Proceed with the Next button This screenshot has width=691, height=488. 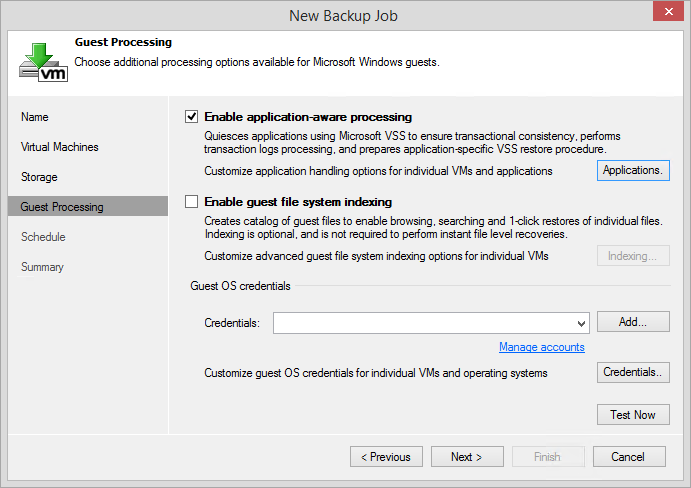click(467, 456)
